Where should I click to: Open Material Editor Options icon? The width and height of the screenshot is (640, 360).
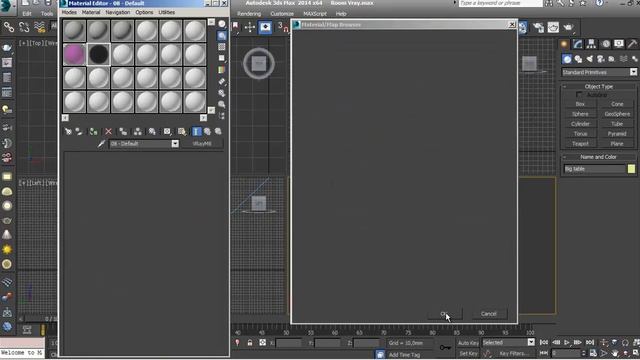point(222,93)
